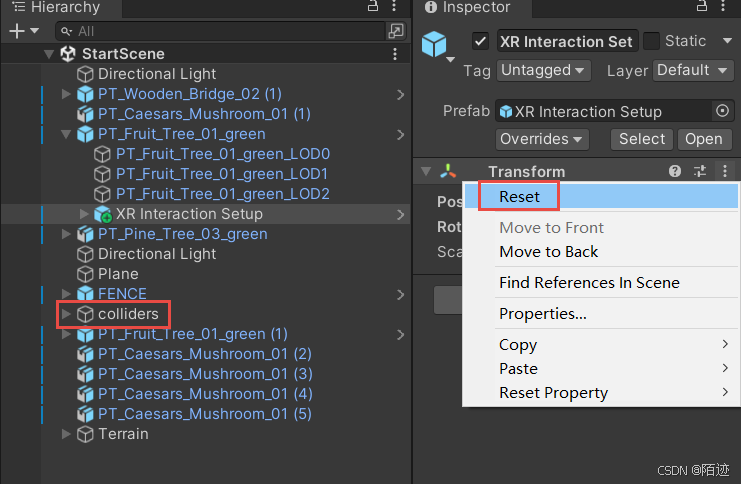Expand the XR Interaction Setup foldout
This screenshot has height=484, width=741.
pyautogui.click(x=84, y=214)
